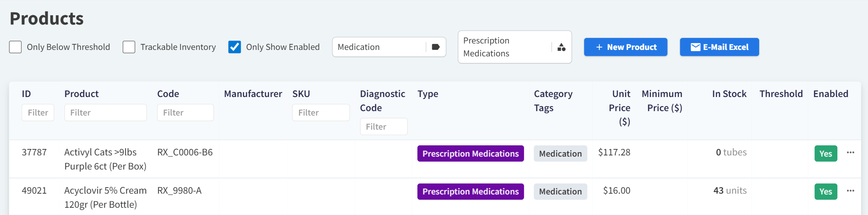Click the envelope icon on E-Mail Excel

coord(695,47)
